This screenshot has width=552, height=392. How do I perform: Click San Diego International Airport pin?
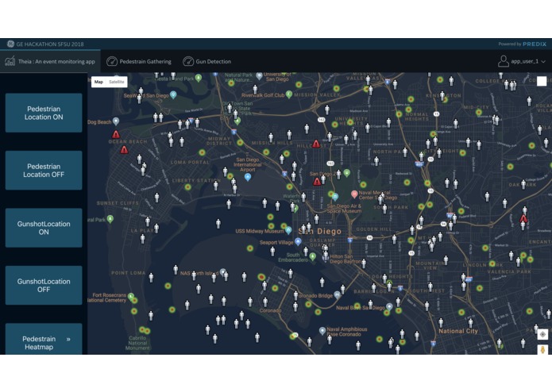click(x=248, y=177)
